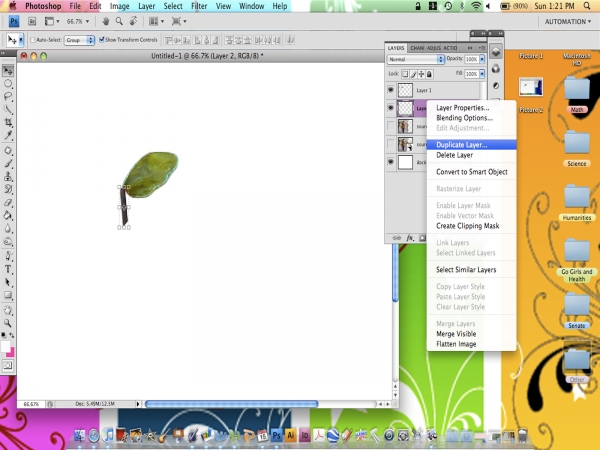Hide the Background layer visibility eye
600x450 pixels.
(390, 162)
